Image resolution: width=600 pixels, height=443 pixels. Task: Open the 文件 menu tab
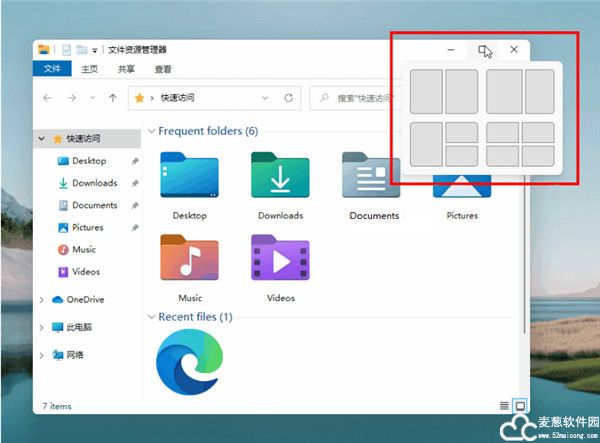[x=52, y=69]
